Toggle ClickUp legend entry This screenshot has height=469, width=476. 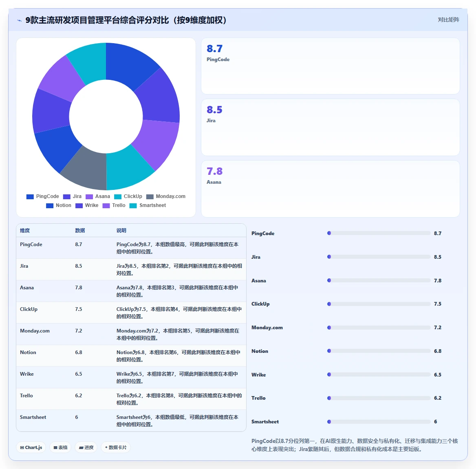pos(128,196)
